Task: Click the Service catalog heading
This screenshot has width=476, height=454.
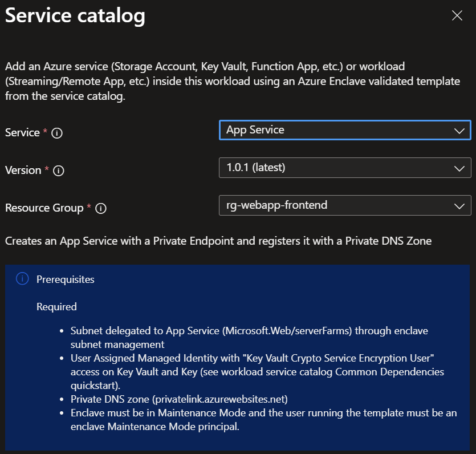Action: coord(75,15)
